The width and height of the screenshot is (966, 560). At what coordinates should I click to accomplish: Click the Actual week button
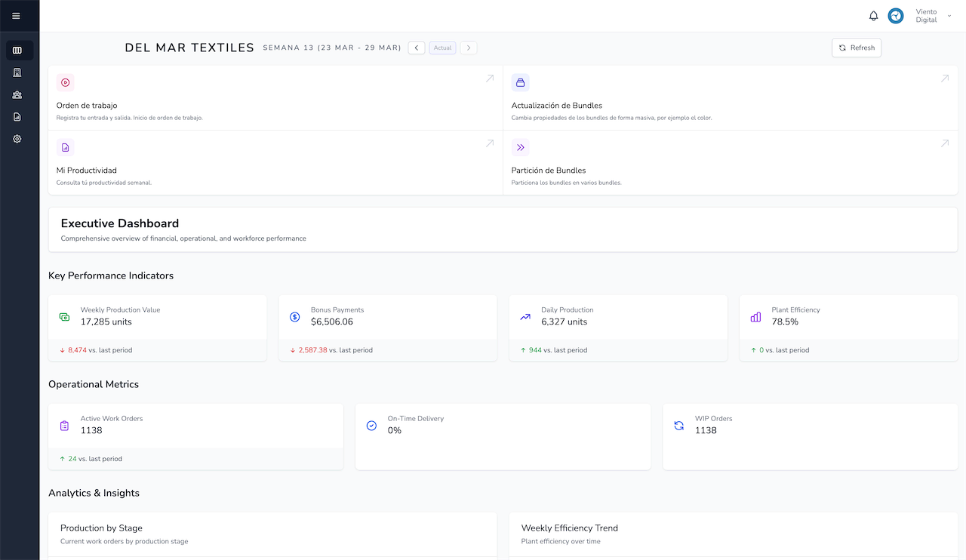442,48
